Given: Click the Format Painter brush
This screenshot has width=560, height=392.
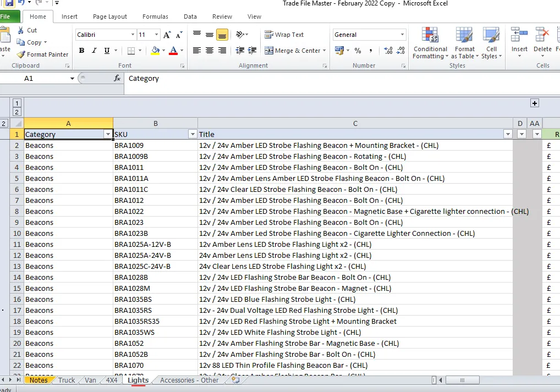Looking at the screenshot, I should point(21,54).
